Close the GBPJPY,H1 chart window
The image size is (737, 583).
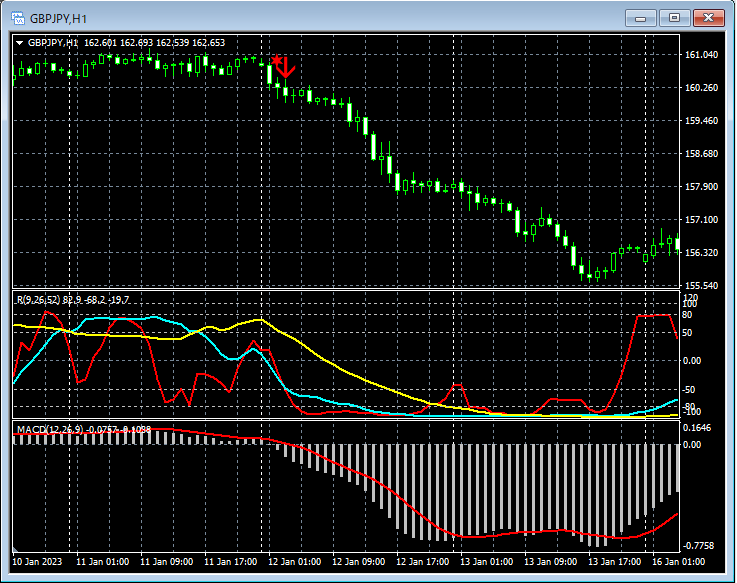pos(708,18)
